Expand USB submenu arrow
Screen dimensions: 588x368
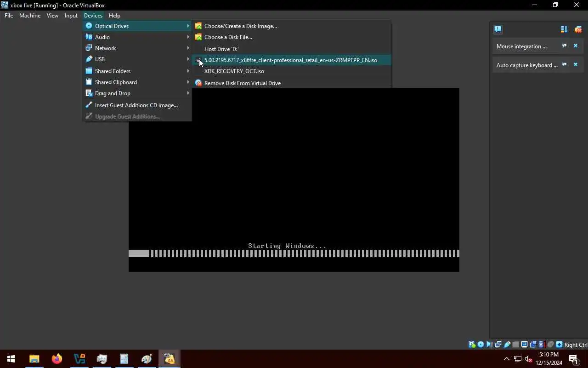[x=188, y=59]
